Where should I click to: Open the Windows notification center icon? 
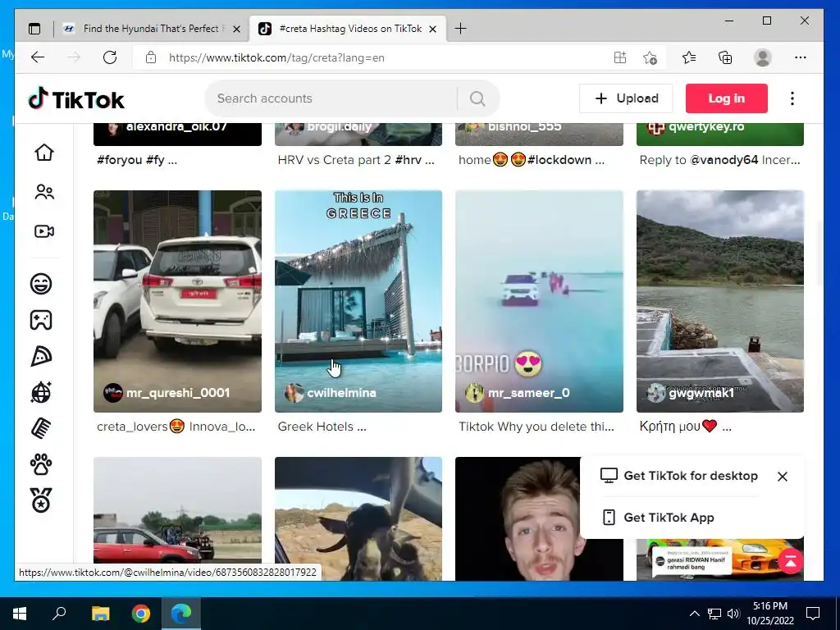pyautogui.click(x=813, y=614)
